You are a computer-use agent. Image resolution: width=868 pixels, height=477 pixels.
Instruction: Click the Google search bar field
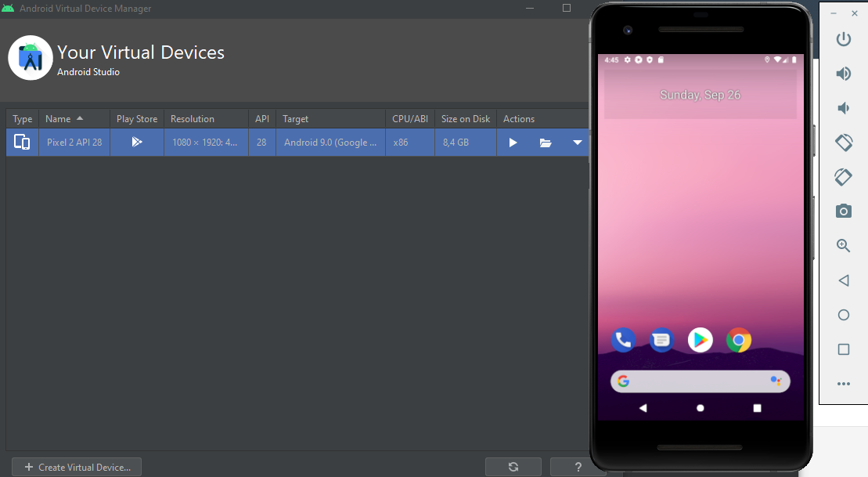click(x=701, y=381)
